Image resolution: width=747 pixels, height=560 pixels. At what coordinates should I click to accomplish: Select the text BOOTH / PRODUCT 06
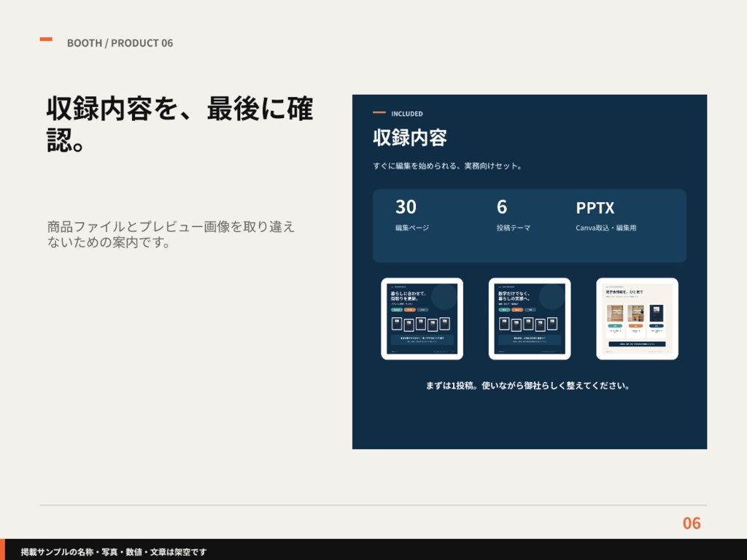pyautogui.click(x=120, y=43)
